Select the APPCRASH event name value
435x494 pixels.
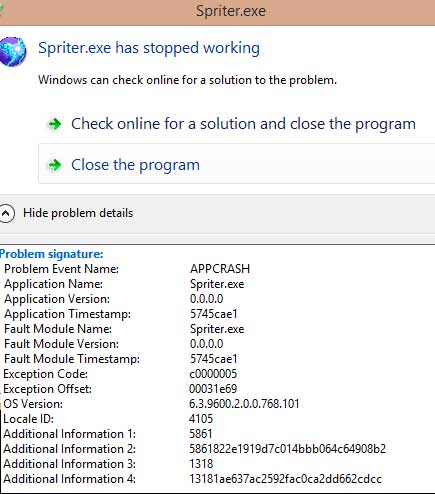(x=220, y=269)
